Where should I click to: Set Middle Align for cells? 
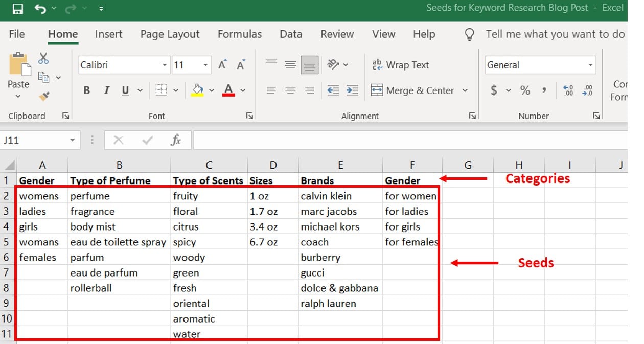290,64
